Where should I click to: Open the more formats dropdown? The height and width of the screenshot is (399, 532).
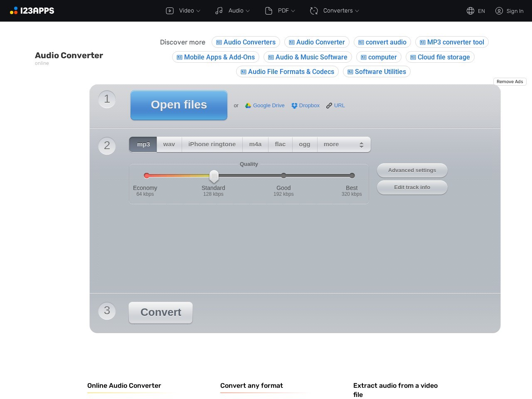(344, 144)
